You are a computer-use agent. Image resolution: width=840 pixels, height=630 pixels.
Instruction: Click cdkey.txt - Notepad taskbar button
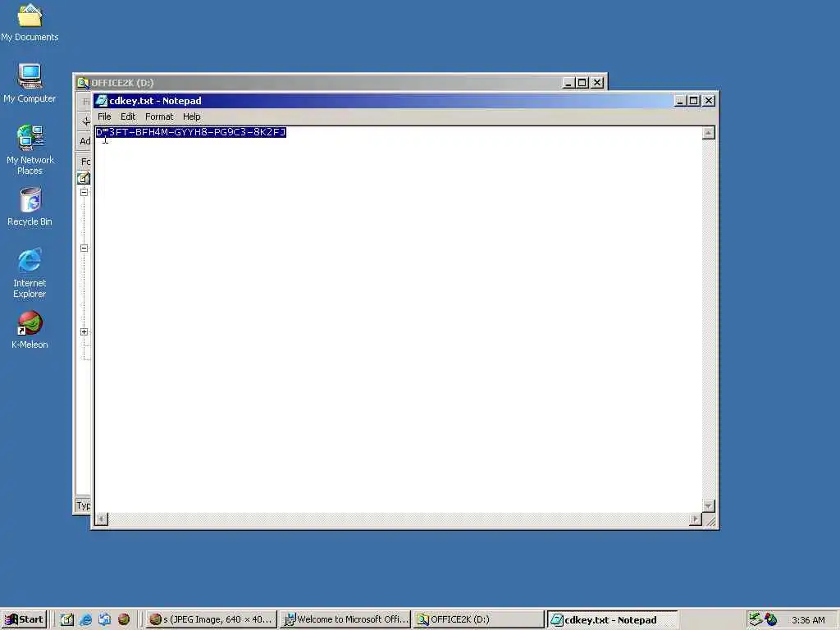click(x=612, y=619)
